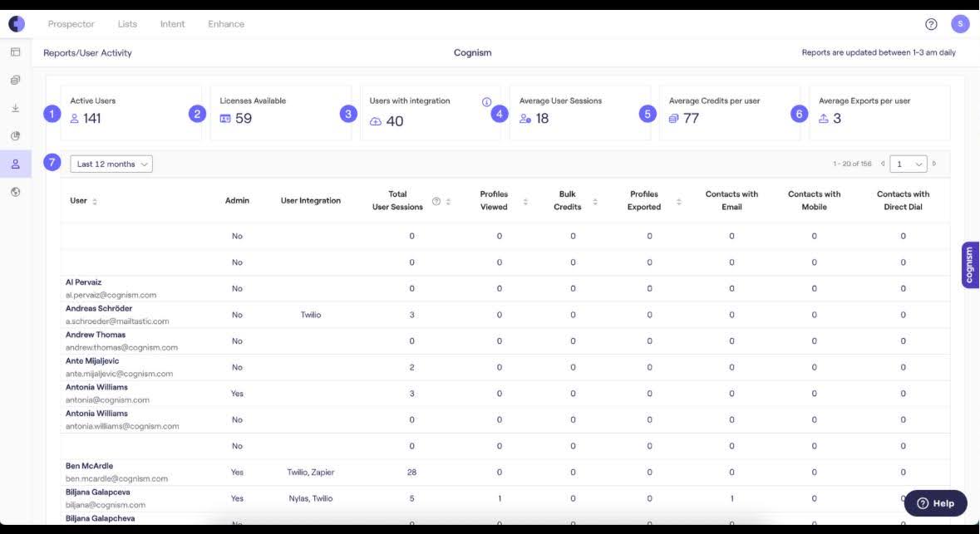Click info icon on Users with integration card
Viewport: 980px width, 534px height.
(x=487, y=102)
